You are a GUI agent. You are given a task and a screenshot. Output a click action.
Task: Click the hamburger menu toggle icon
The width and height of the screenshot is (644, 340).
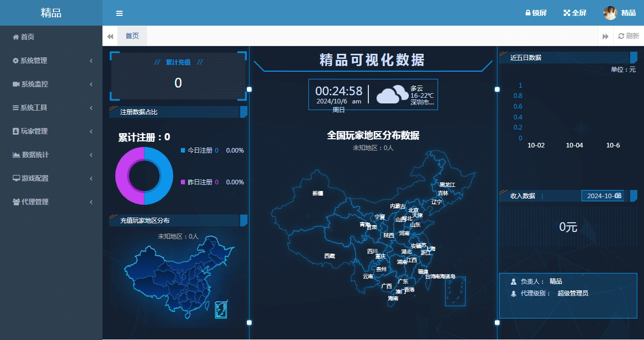tap(119, 13)
